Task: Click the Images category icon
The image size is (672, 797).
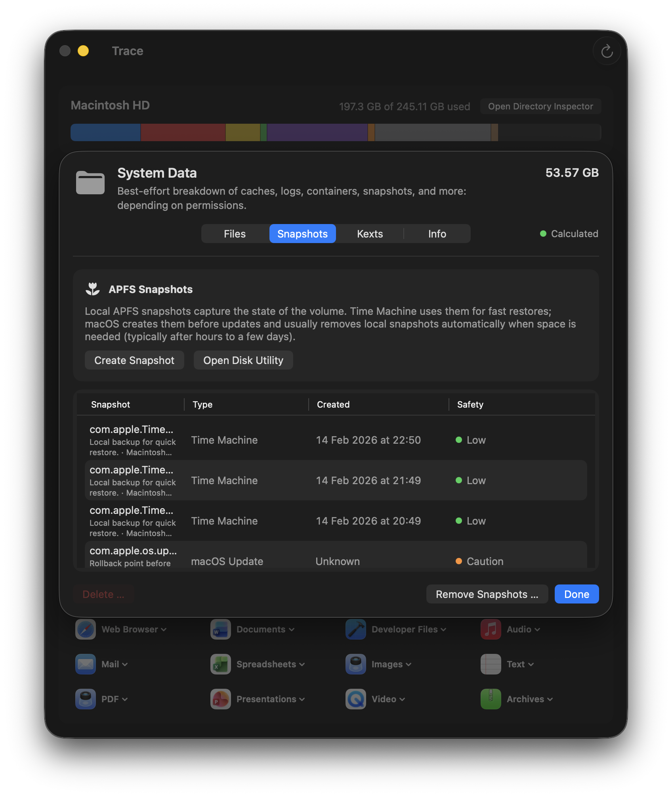Action: coord(355,664)
